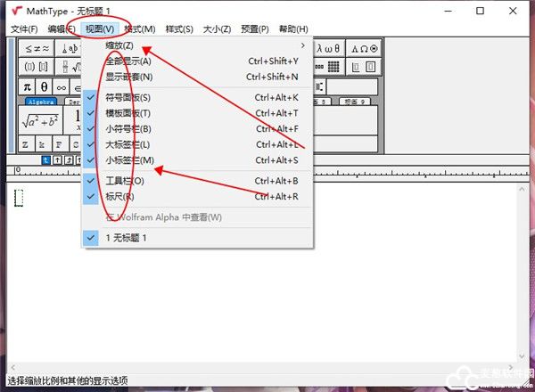The image size is (535, 392).
Task: Open the 编辑(E) menu
Action: coord(62,29)
